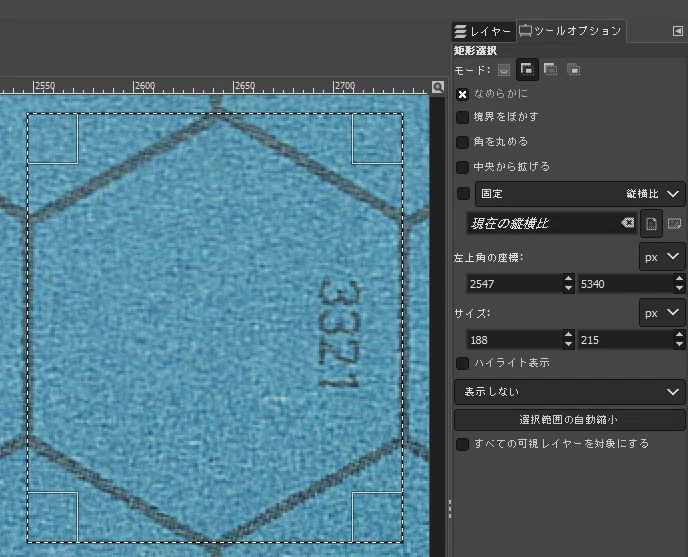Increase the X coordinate 2547 with up arrow
Screen dimensions: 688x557
click(569, 279)
